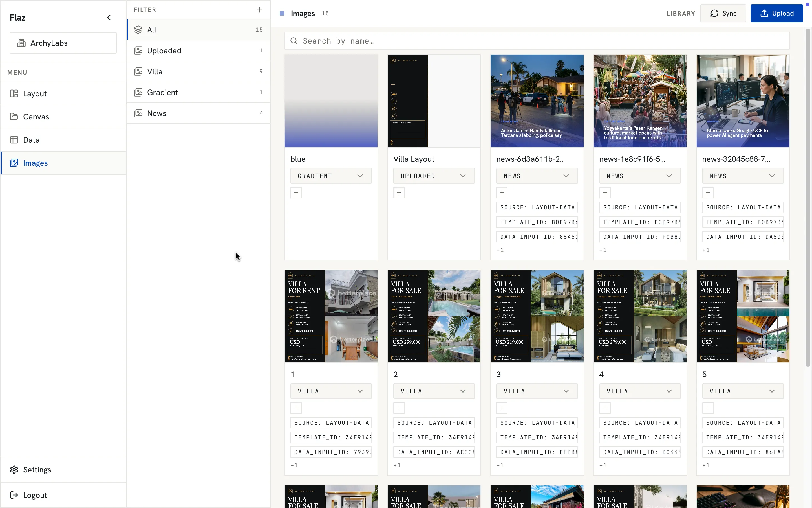Add a tag to news-32045c88 image
The width and height of the screenshot is (812, 508).
(708, 193)
